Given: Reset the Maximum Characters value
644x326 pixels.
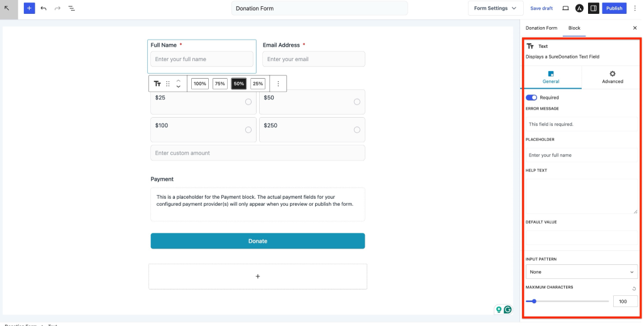Looking at the screenshot, I should tap(634, 289).
